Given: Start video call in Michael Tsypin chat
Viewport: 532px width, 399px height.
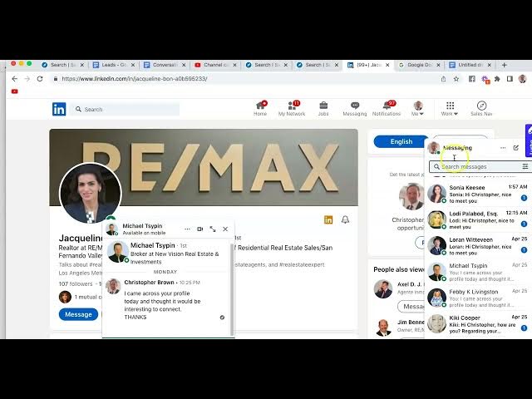Looking at the screenshot, I should (199, 229).
